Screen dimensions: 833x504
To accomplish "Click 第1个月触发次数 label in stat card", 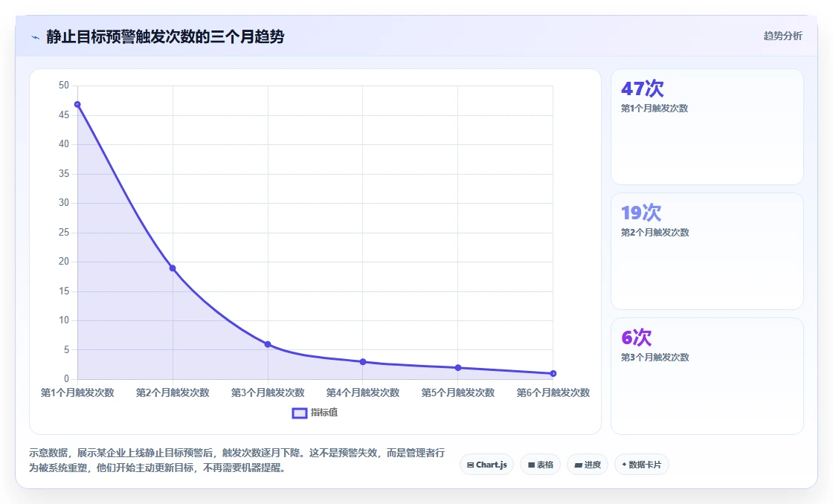I will pos(654,109).
